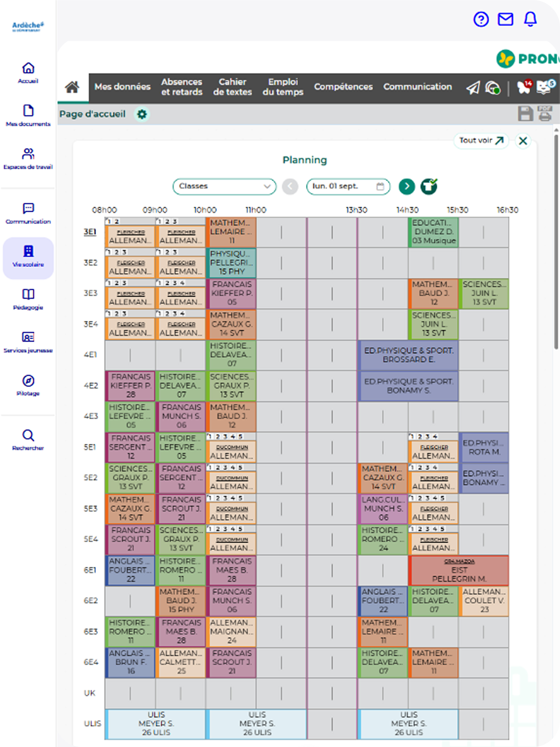Open Services jeunesse in the sidebar

tap(28, 342)
